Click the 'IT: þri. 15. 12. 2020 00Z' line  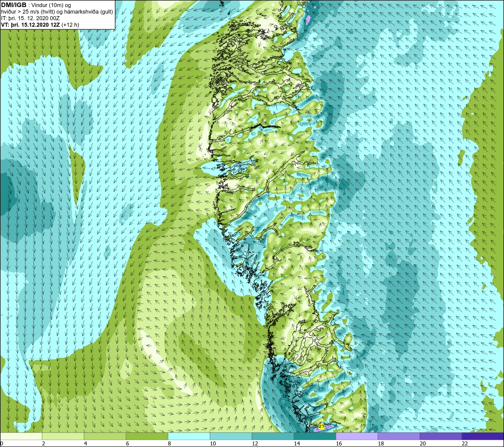pos(30,18)
